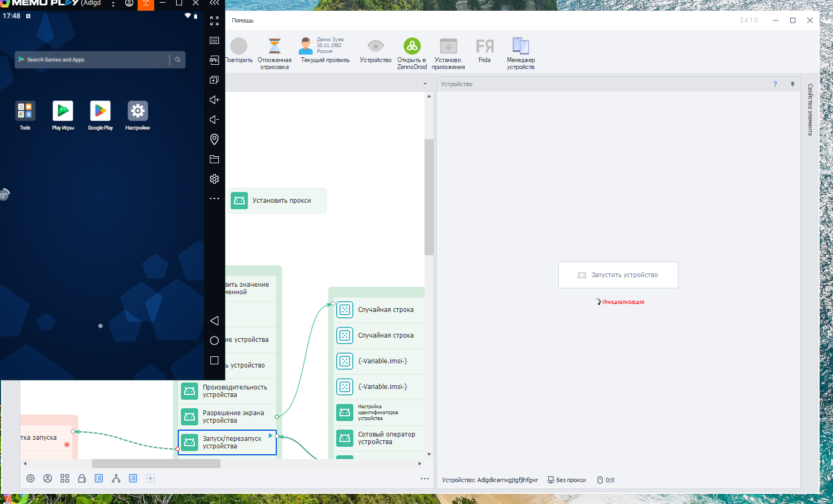The width and height of the screenshot is (833, 504).
Task: Click the horizontal canvas scrollbar thumb
Action: [156, 463]
